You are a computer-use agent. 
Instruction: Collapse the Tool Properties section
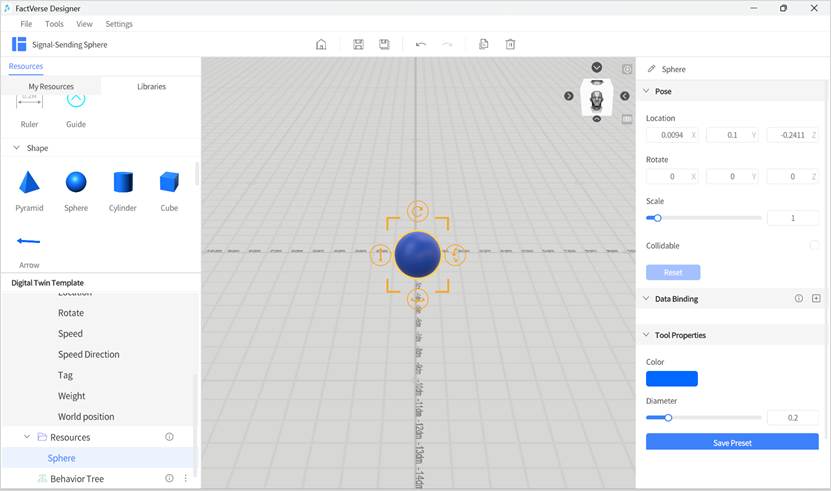[646, 335]
